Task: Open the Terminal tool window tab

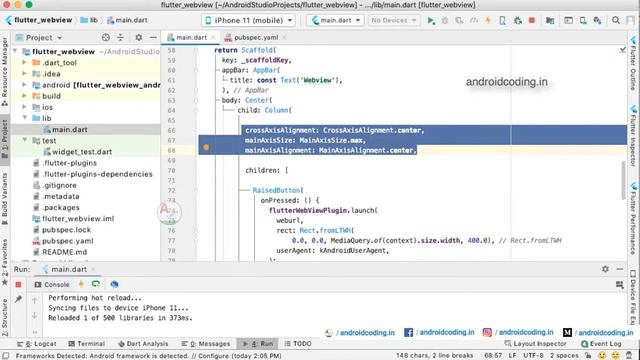Action: tap(87, 344)
